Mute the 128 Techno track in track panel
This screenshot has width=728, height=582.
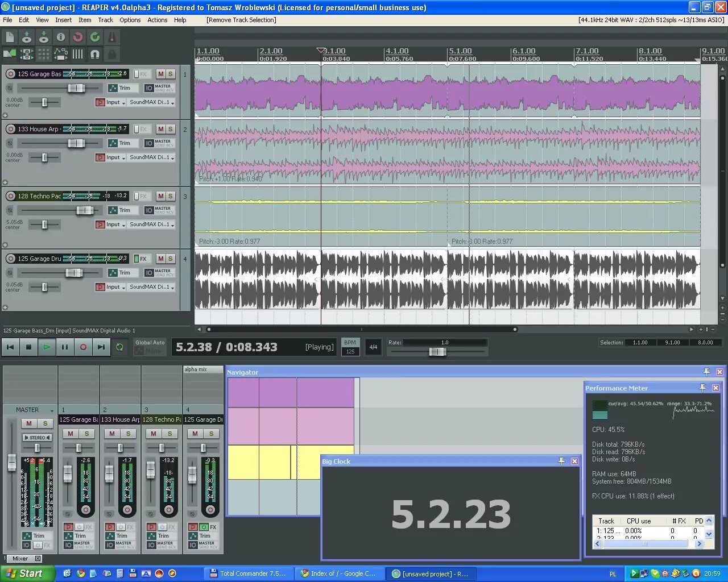click(161, 196)
